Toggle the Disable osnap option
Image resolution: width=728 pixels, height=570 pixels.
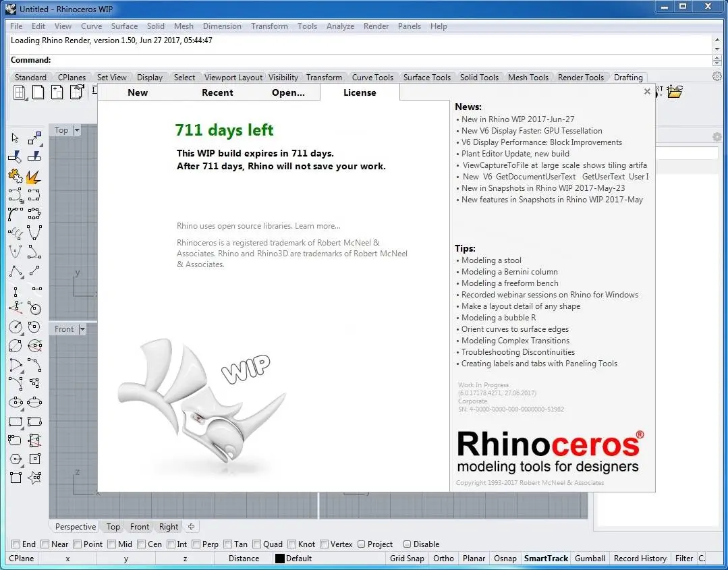407,544
